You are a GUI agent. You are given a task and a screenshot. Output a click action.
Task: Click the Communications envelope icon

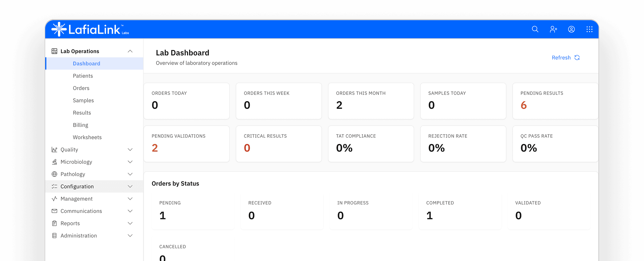coord(55,211)
